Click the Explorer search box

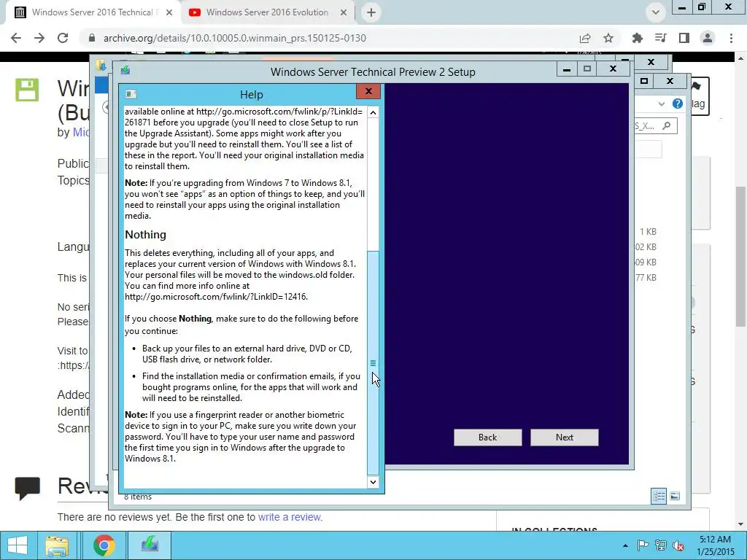point(655,125)
